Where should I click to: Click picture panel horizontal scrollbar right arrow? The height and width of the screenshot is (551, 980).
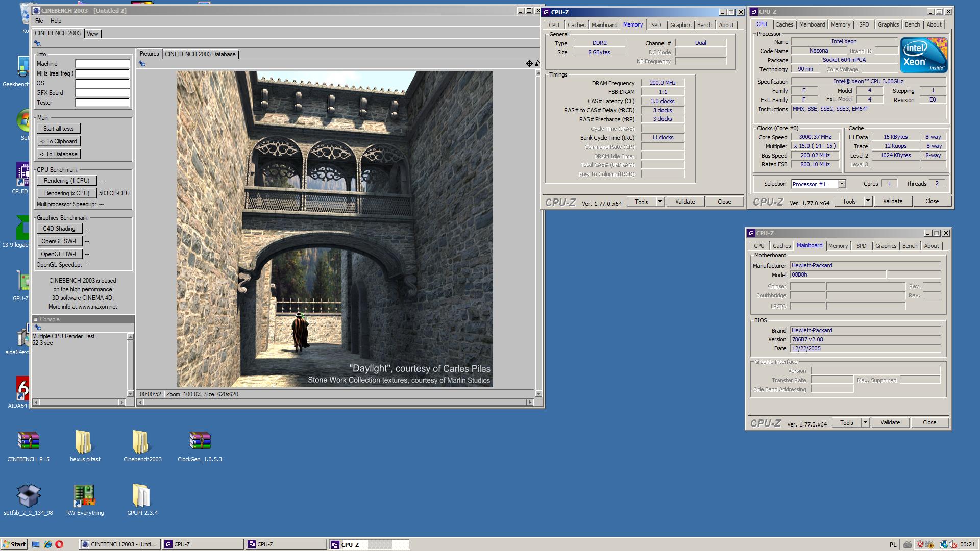click(530, 403)
